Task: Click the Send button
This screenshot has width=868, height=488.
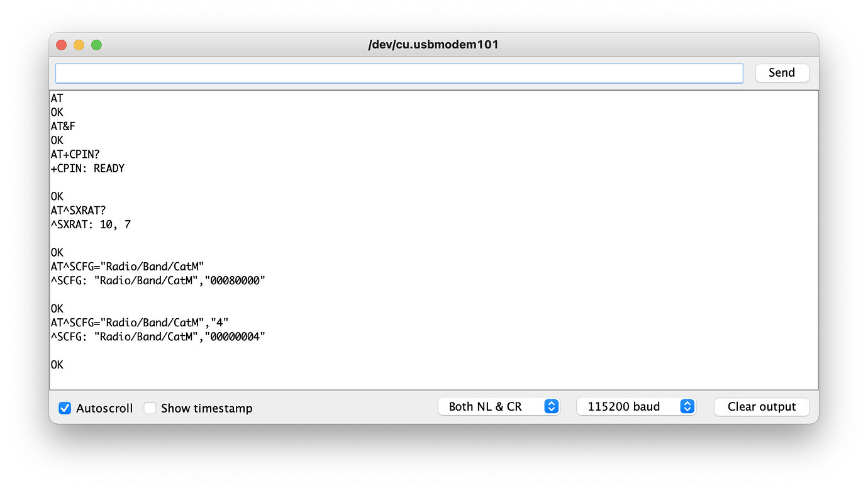Action: coord(782,73)
